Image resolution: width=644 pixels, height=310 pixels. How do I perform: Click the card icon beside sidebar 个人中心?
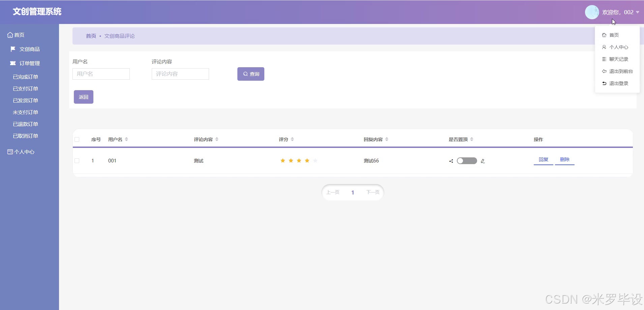coord(10,152)
